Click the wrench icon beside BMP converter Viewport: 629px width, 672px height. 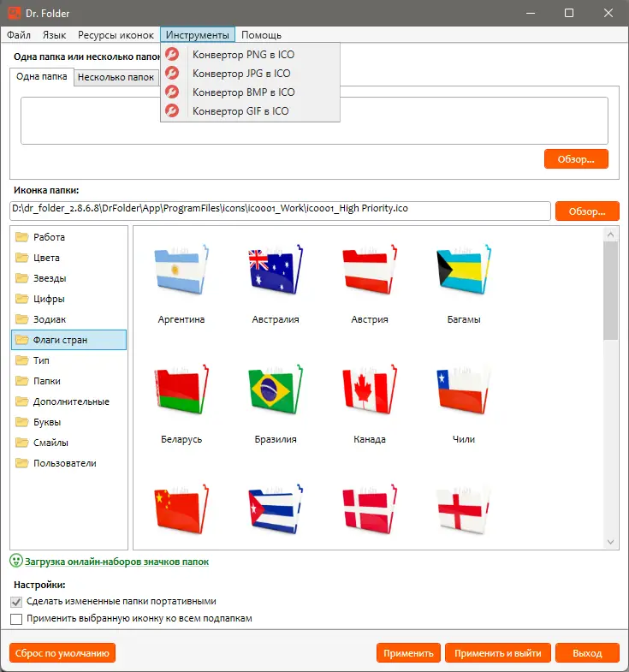pos(172,92)
